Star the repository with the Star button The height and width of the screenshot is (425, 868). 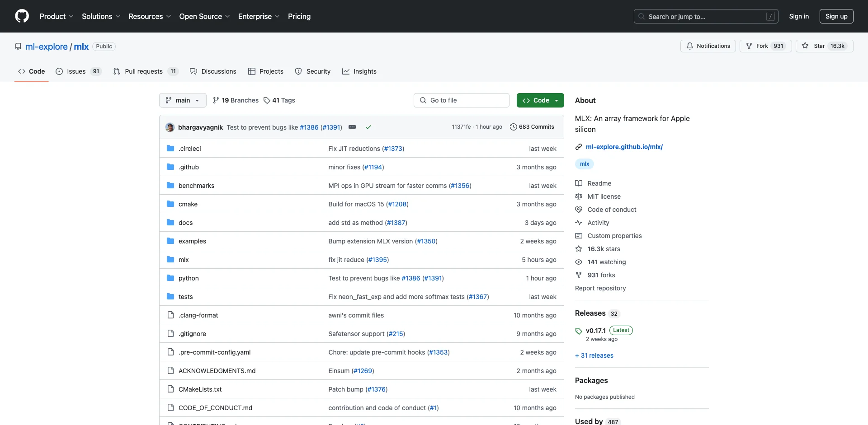(825, 46)
